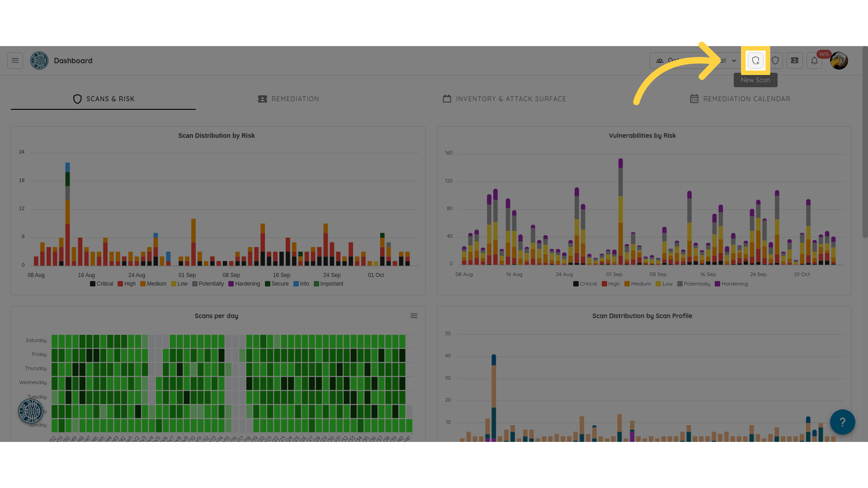868x488 pixels.
Task: Open the ticket icon in top bar
Action: [794, 61]
